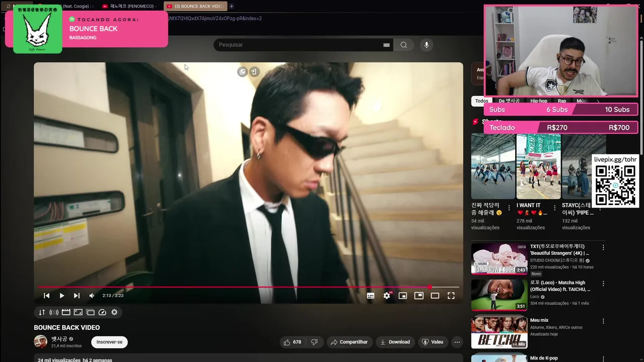This screenshot has width=644, height=362.
Task: Click the overlay export icon atop video
Action: point(254,72)
